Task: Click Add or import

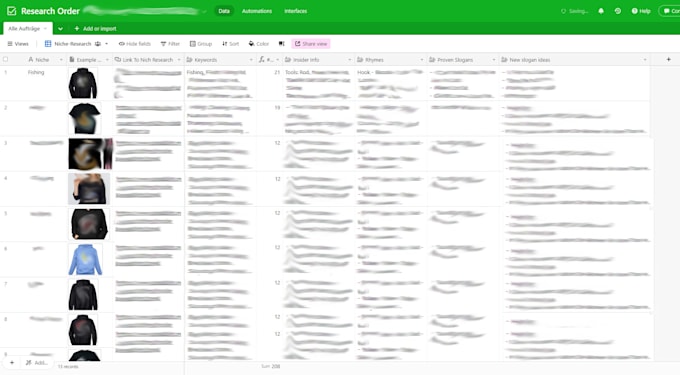Action: 95,29
